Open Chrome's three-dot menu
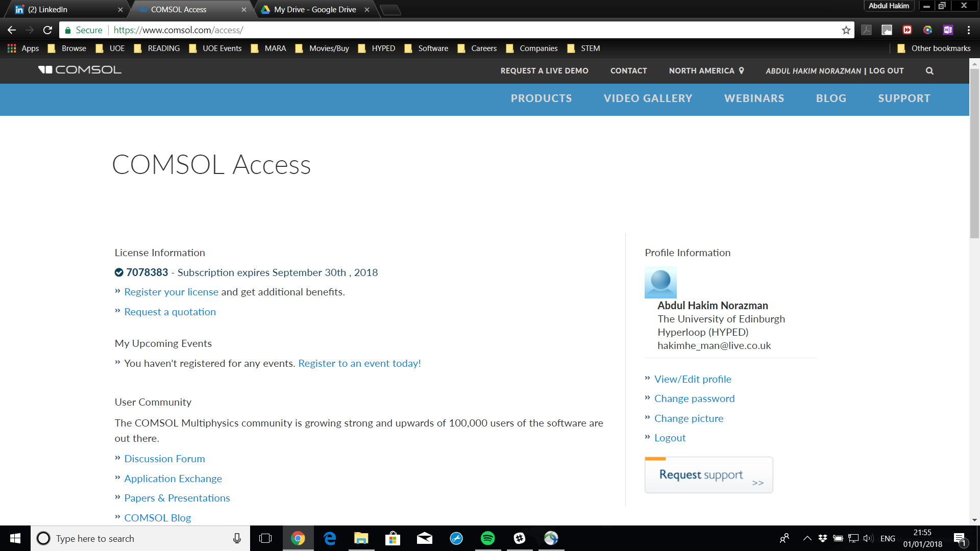 pos(968,30)
